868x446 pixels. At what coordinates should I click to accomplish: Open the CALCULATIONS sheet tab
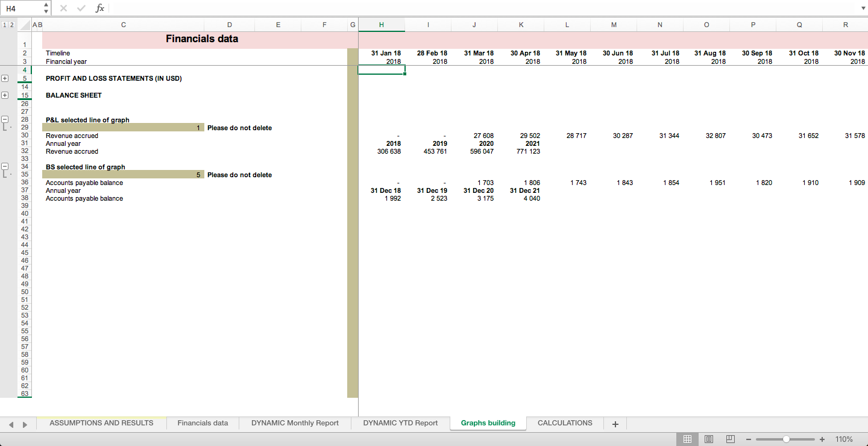565,423
